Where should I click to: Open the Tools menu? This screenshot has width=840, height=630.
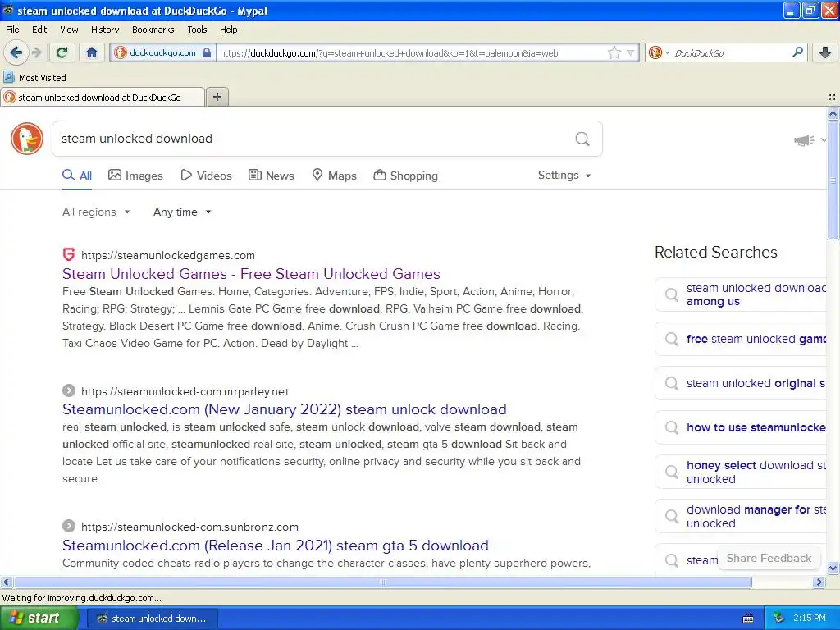click(197, 30)
